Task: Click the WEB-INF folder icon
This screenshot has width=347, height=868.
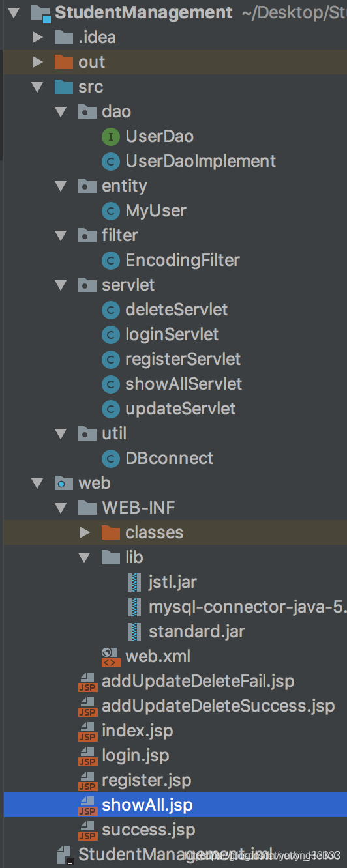Action: [87, 508]
